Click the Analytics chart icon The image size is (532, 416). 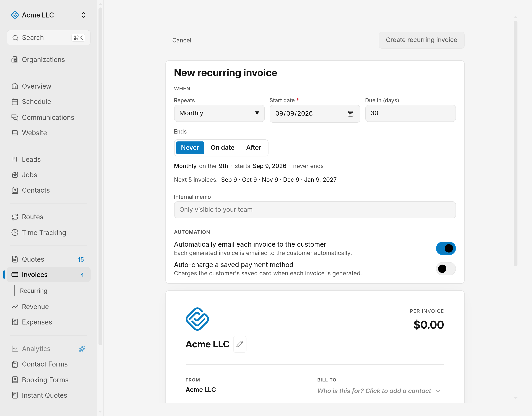coord(15,349)
